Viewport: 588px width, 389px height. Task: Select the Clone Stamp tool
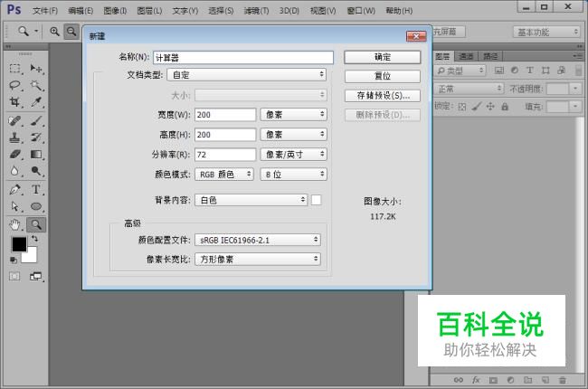[15, 138]
